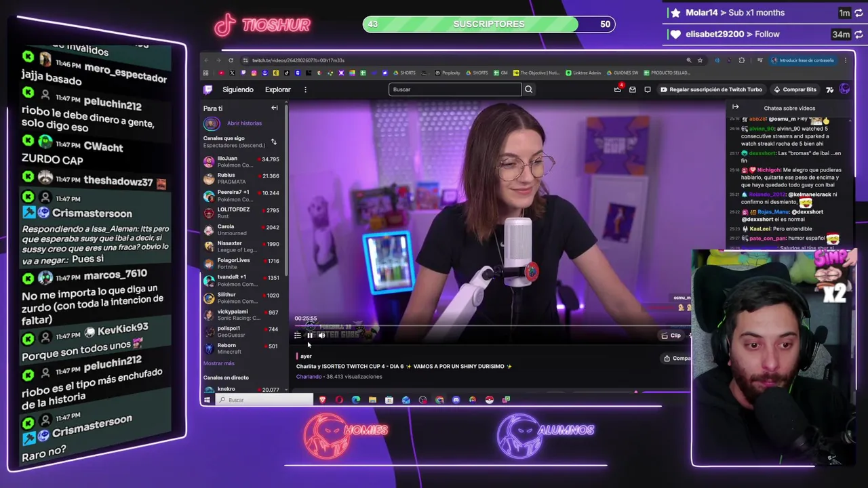Image resolution: width=868 pixels, height=488 pixels.
Task: Open Nissaxter channel in sidebar
Action: coord(241,246)
